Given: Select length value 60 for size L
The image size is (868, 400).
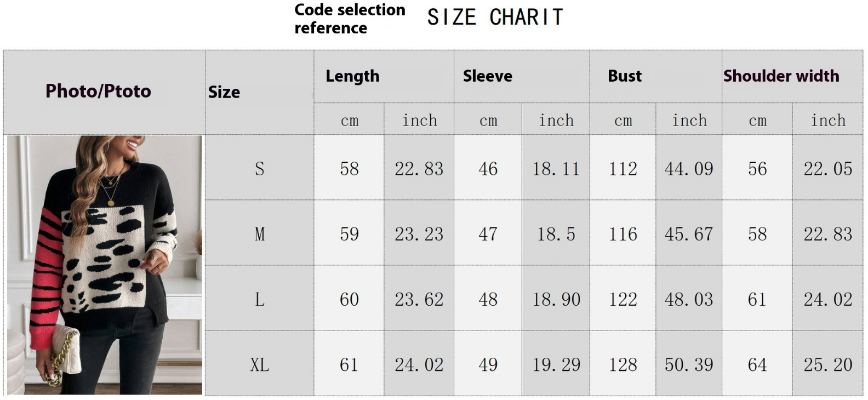Looking at the screenshot, I should pos(349,299).
